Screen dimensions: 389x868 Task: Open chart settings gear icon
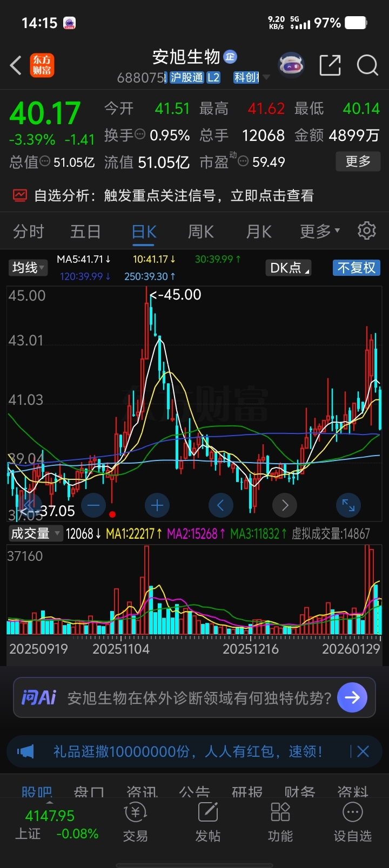coord(367,230)
